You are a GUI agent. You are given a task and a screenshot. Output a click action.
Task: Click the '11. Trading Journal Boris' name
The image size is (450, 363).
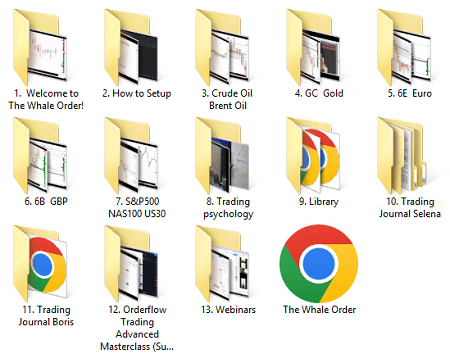tap(46, 316)
